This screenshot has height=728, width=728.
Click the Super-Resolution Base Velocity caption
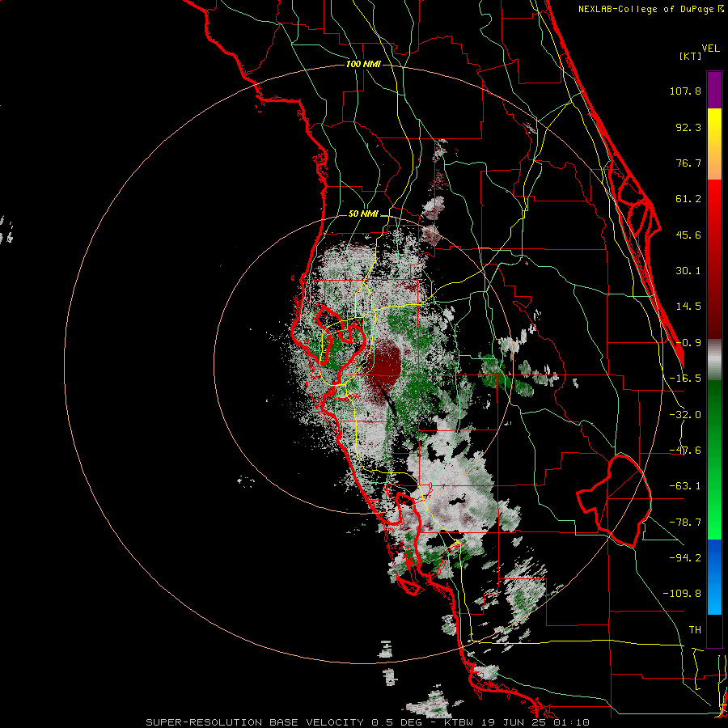point(368,722)
